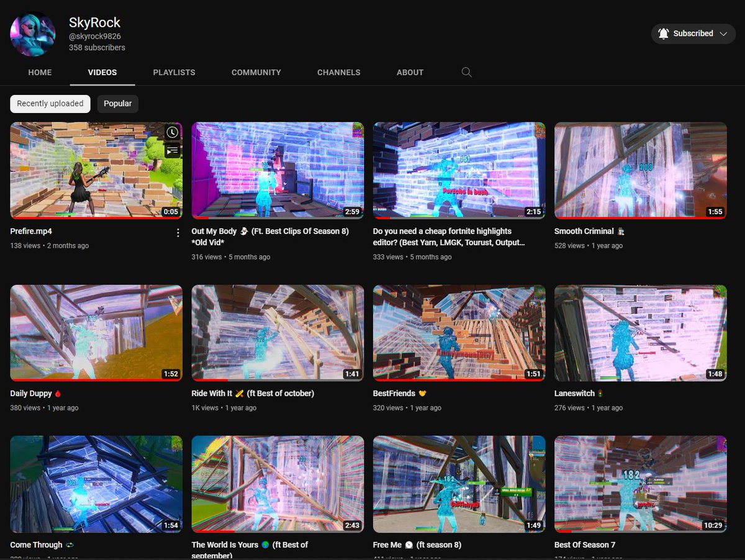
Task: Open the cheap fortnite highlights editor thumbnail
Action: pyautogui.click(x=459, y=171)
